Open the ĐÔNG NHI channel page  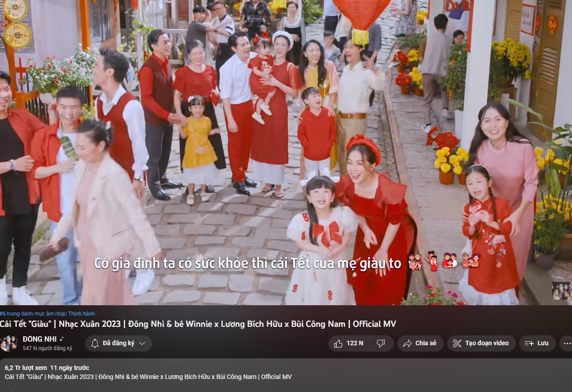point(39,339)
